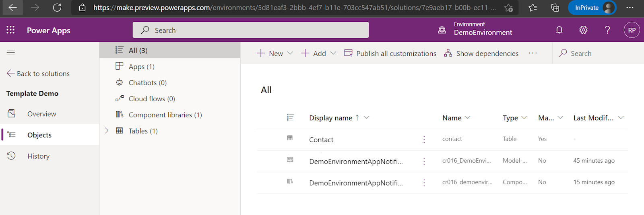The width and height of the screenshot is (644, 215).
Task: Click the browser address bar URL
Action: click(295, 8)
